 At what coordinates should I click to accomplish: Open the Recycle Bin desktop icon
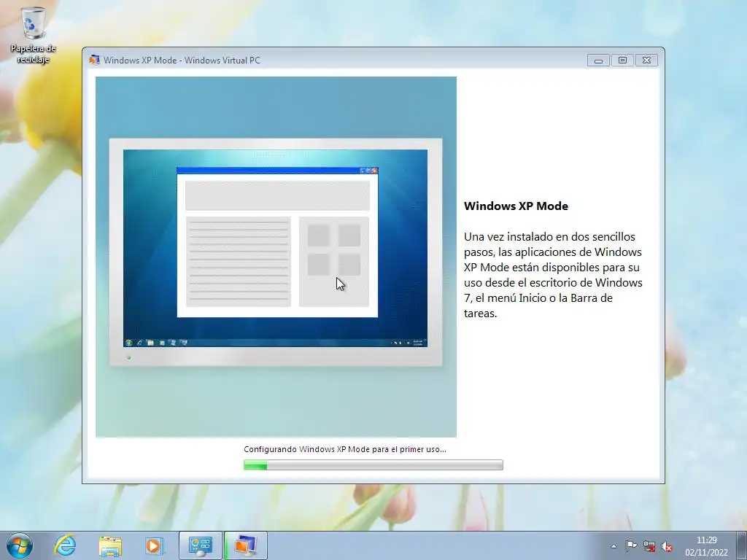33,35
